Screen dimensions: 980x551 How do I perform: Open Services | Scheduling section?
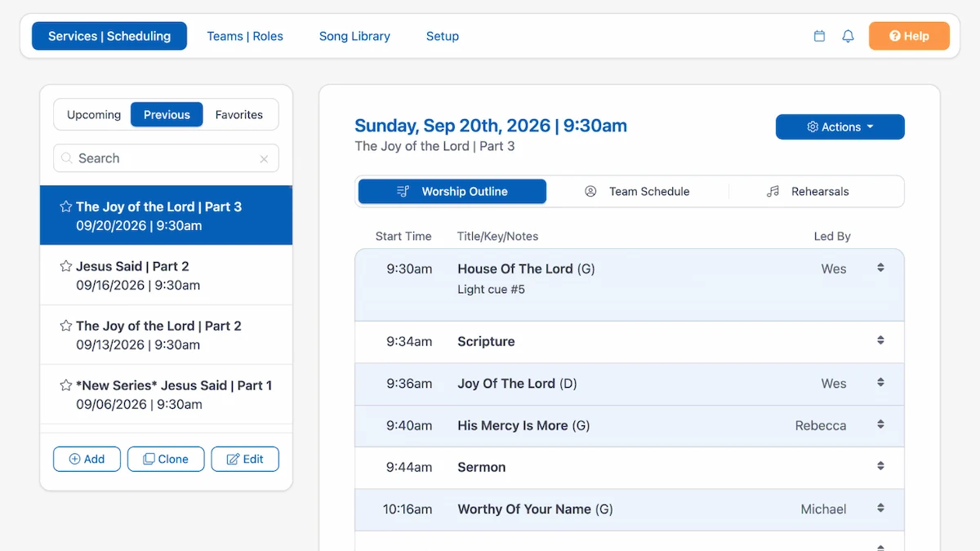coord(109,36)
